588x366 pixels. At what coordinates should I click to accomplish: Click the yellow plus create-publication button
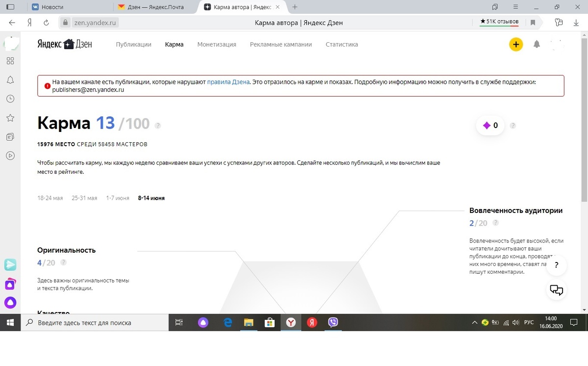click(515, 44)
